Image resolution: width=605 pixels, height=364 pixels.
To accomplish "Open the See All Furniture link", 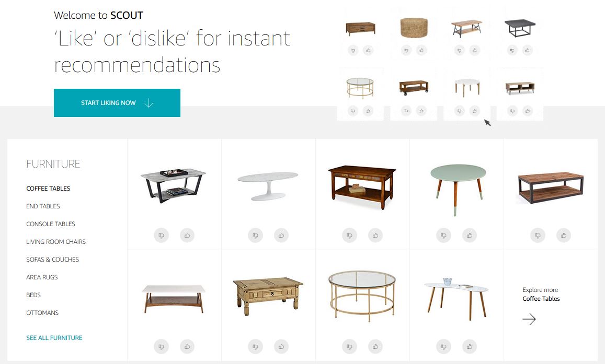I will coord(54,338).
